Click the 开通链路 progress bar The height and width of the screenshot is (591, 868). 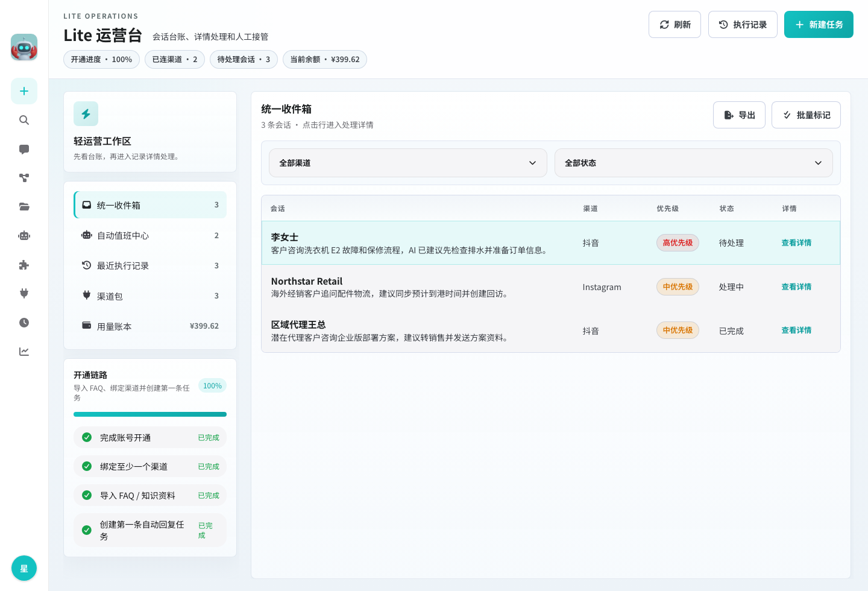click(x=150, y=414)
